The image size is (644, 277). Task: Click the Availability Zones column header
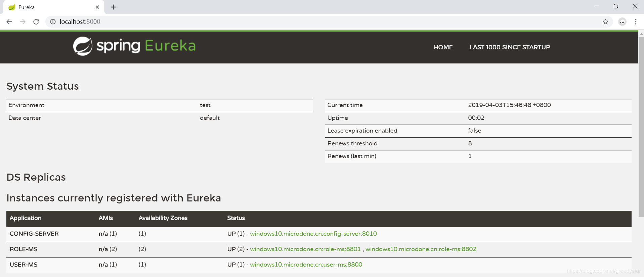click(x=163, y=218)
